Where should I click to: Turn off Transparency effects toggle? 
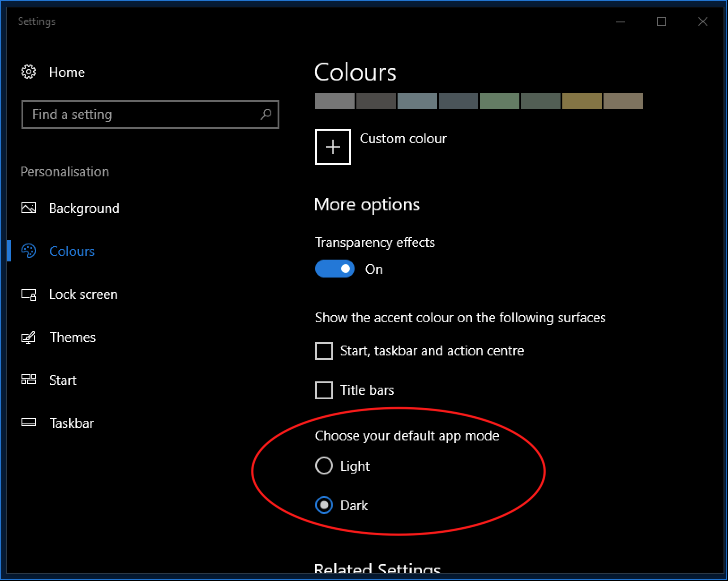(x=334, y=269)
